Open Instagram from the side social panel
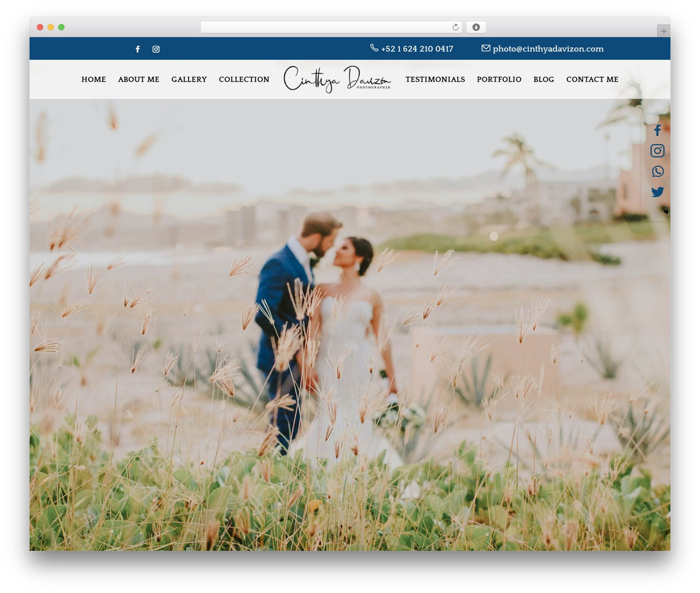700x593 pixels. click(657, 150)
